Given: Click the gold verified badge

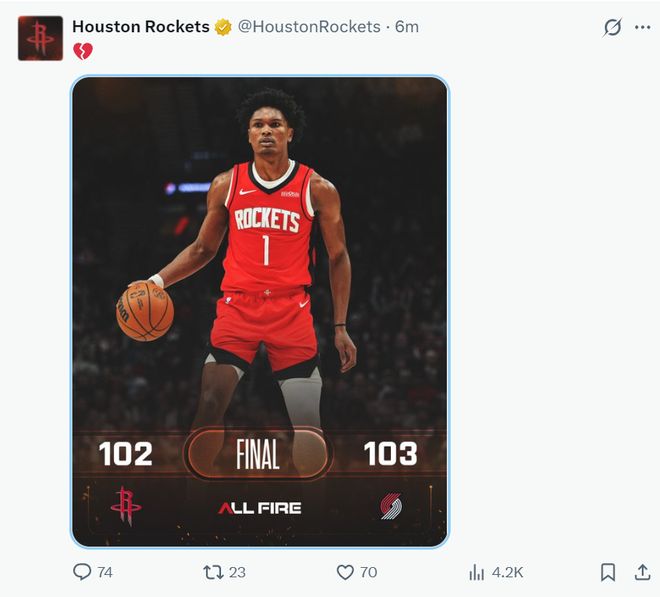Looking at the screenshot, I should [x=223, y=27].
